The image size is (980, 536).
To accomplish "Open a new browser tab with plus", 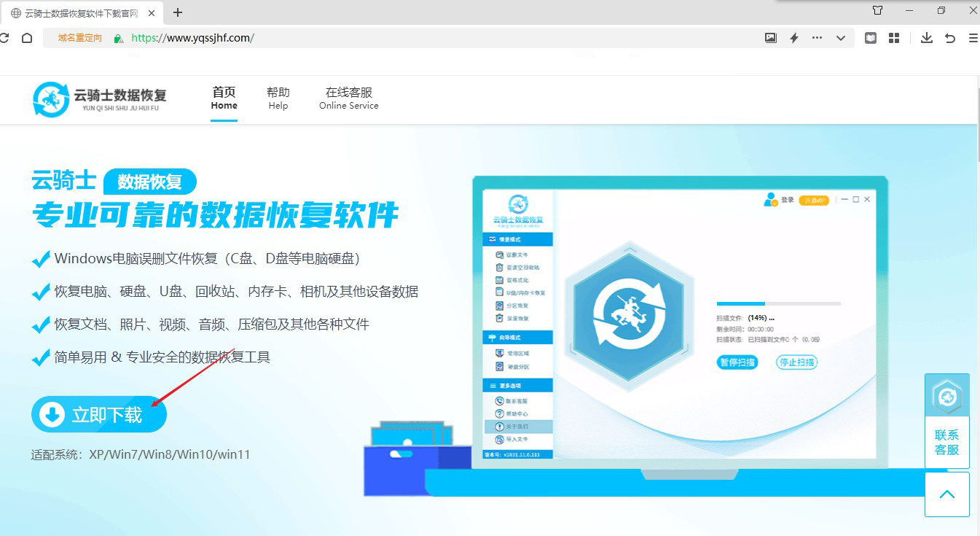I will tap(178, 12).
